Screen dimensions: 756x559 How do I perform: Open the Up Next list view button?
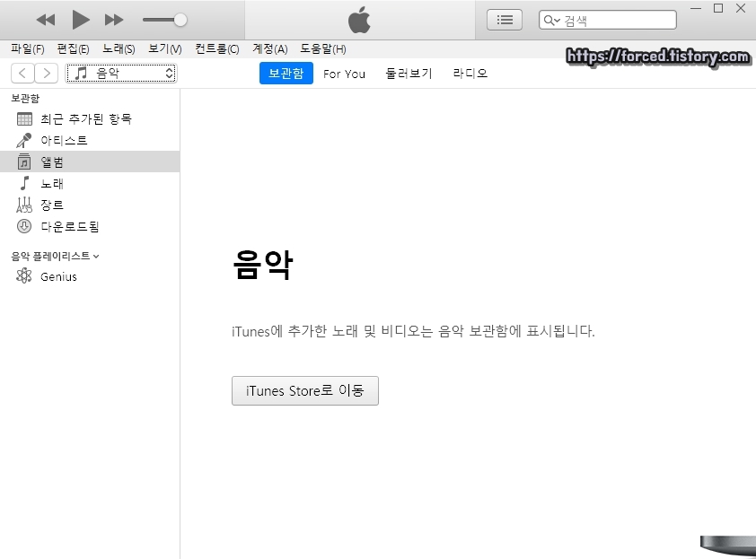(x=505, y=20)
